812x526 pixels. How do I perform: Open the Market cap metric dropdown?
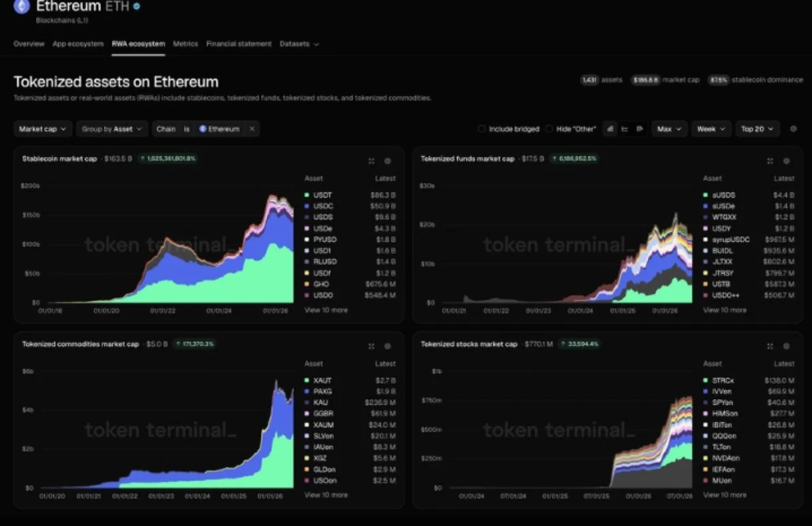coord(43,129)
